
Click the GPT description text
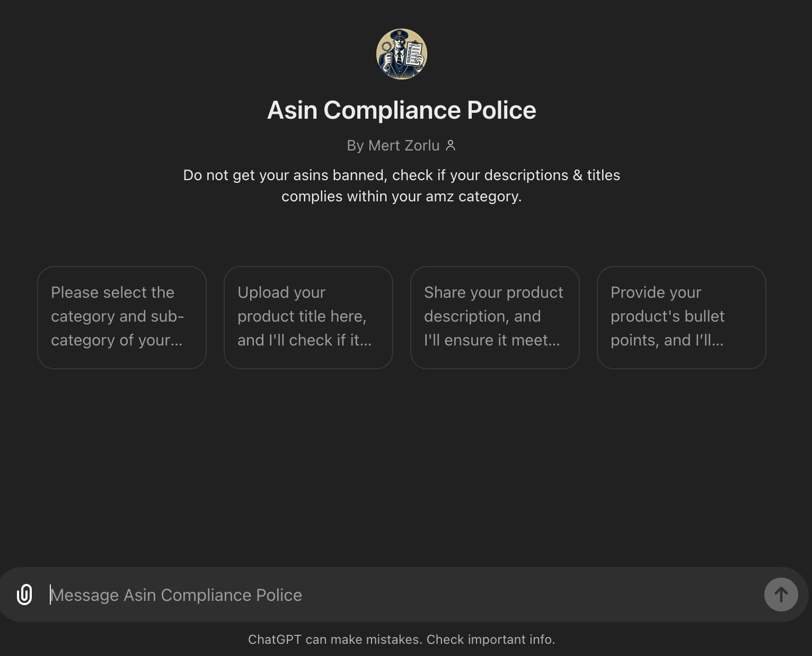point(401,185)
